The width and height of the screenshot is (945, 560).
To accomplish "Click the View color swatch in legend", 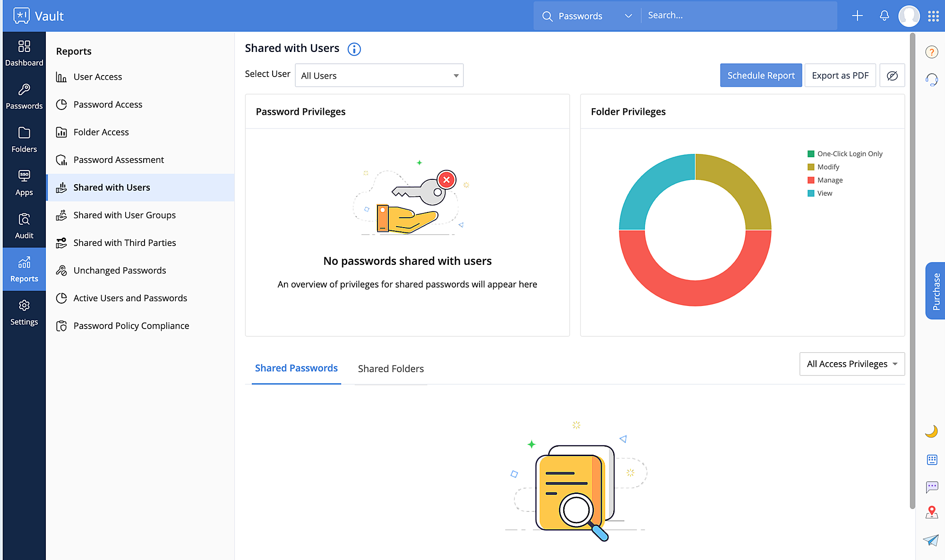I will 811,193.
